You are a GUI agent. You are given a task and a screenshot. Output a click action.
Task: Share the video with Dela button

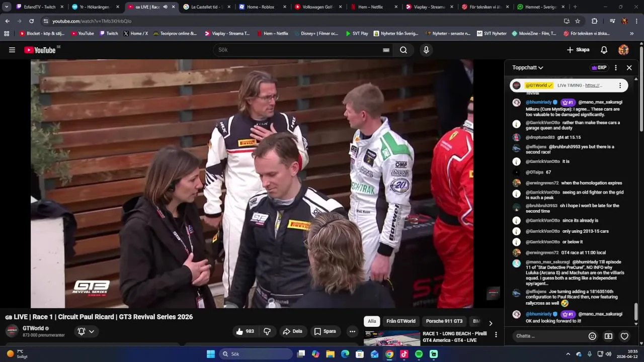coord(292,331)
